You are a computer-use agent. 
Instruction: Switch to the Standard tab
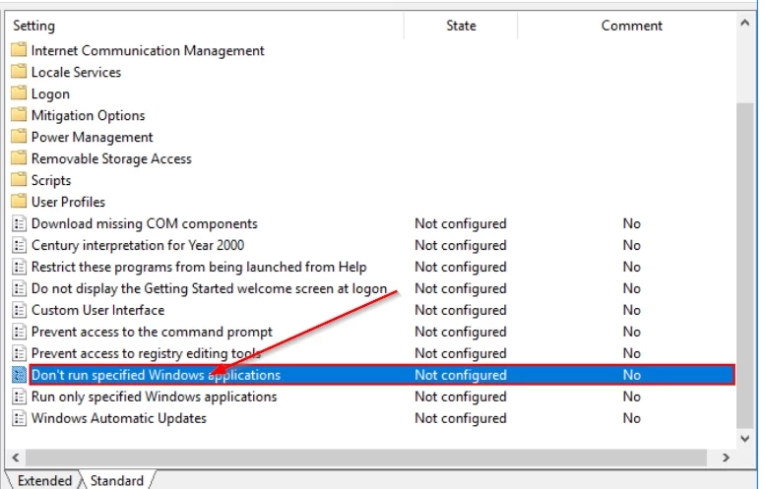(x=116, y=481)
